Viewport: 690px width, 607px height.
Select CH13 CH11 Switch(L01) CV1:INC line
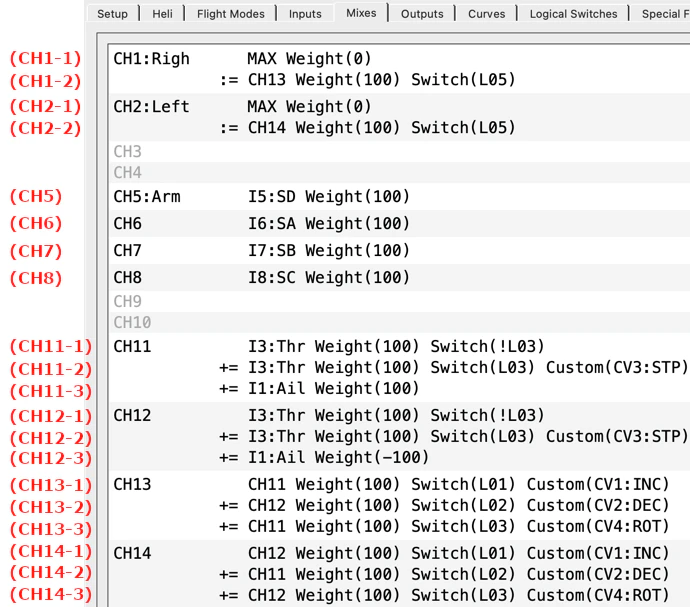tap(399, 485)
